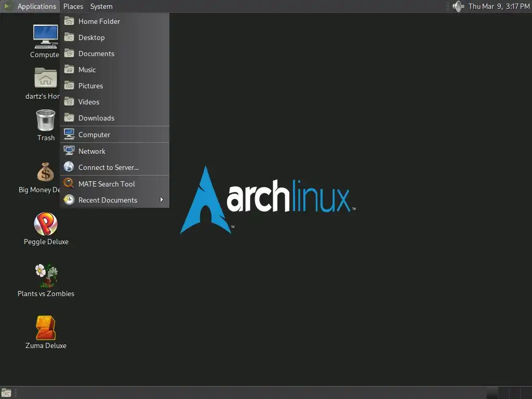Click the globe icon for Connect to Server

69,167
